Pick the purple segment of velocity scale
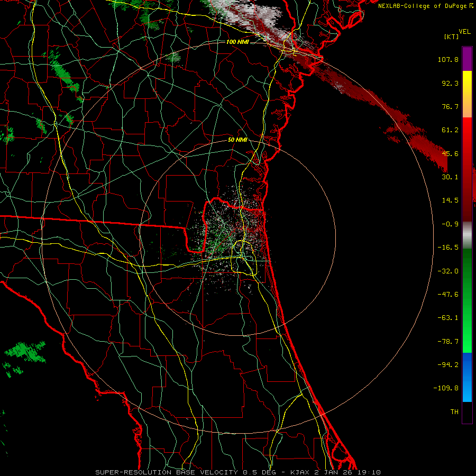476x476 pixels. (467, 59)
